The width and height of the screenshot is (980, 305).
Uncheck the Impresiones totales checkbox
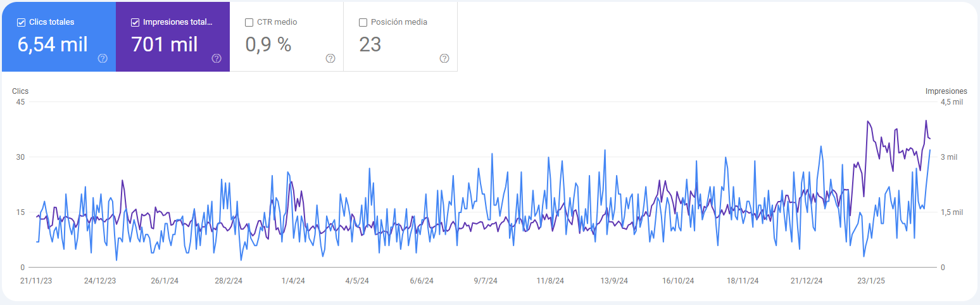[x=135, y=22]
